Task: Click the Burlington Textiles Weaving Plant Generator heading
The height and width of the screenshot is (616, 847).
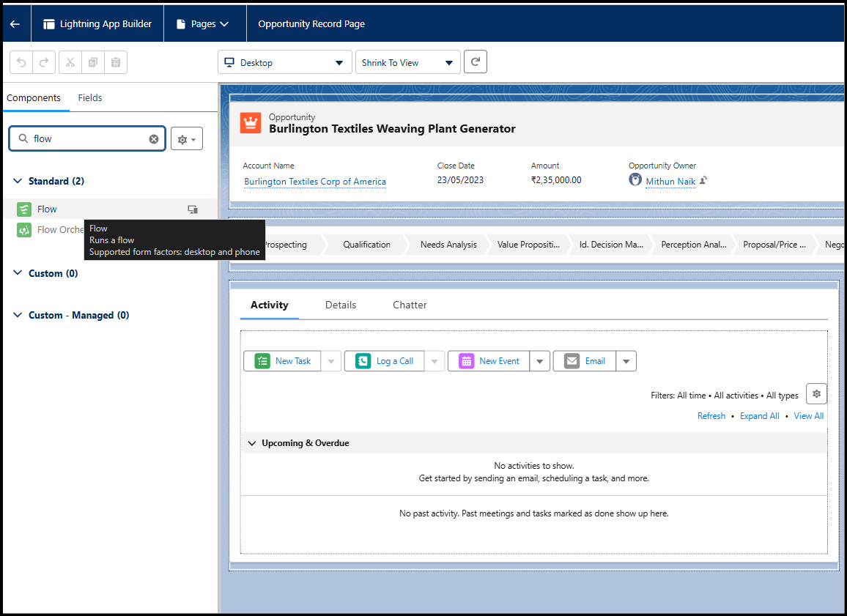Action: tap(392, 128)
